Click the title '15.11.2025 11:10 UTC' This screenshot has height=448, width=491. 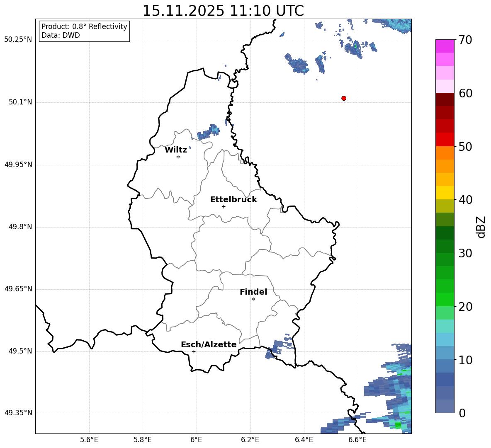223,11
